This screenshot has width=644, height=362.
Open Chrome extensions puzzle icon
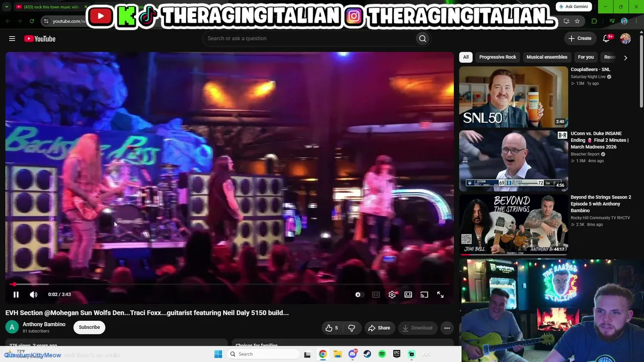594,21
